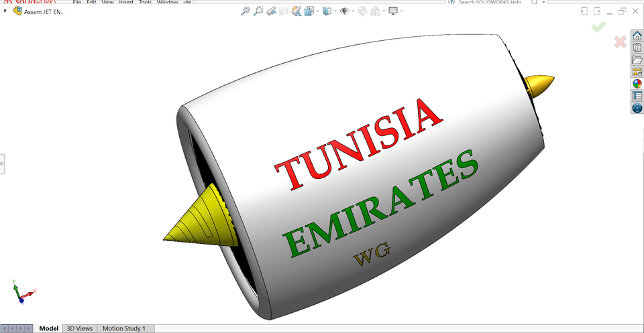The width and height of the screenshot is (644, 333).
Task: Toggle the Hide/Show Items eye icon
Action: click(x=344, y=11)
